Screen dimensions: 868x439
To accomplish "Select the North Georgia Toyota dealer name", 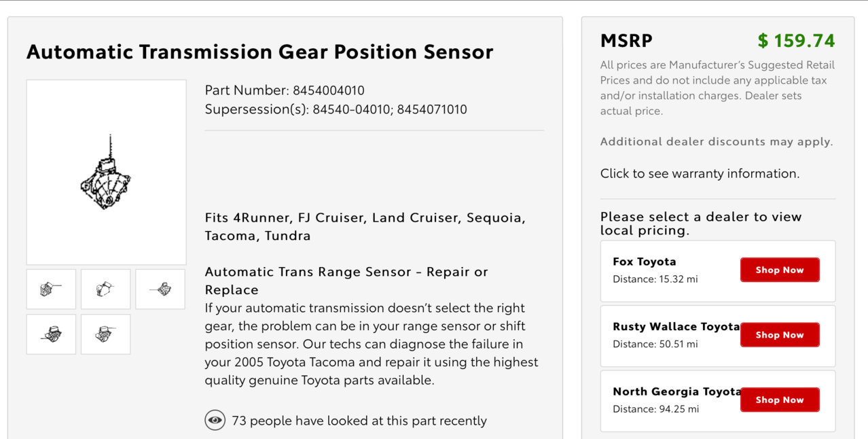I will tap(676, 391).
